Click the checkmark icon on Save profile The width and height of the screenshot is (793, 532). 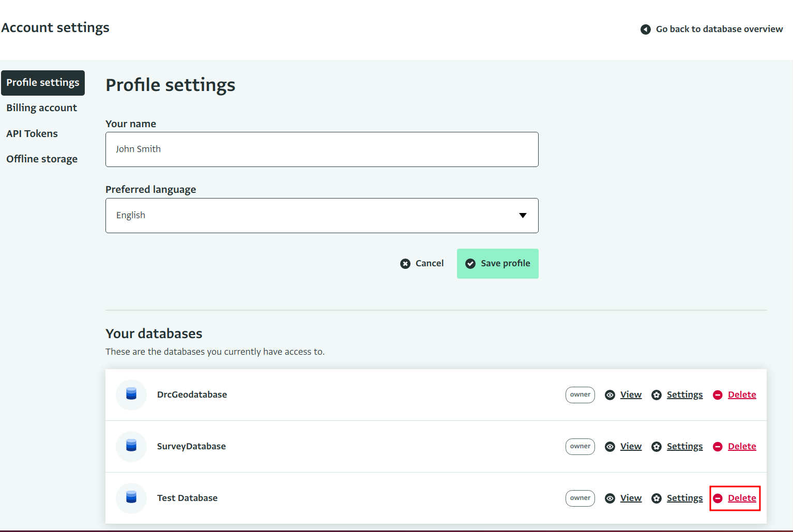[x=470, y=264]
